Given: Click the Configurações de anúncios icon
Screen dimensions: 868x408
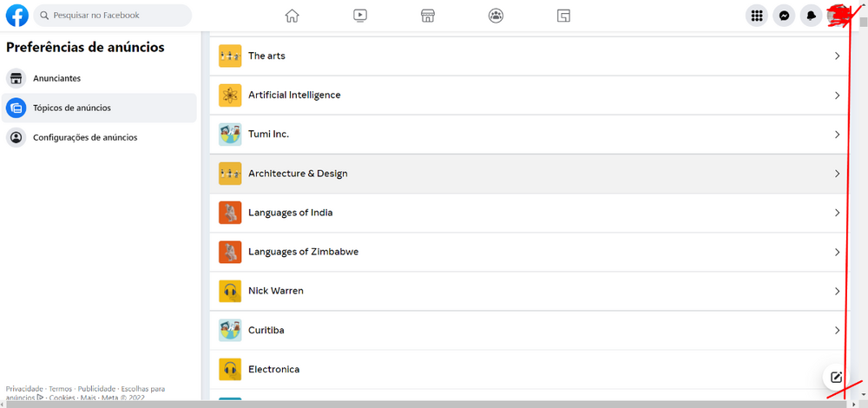Looking at the screenshot, I should point(16,137).
